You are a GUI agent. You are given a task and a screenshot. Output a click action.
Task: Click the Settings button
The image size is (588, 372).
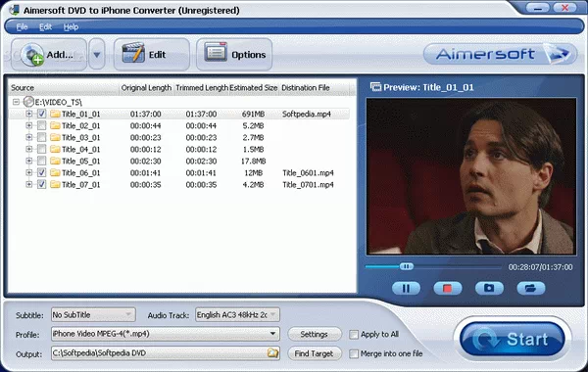click(x=315, y=334)
